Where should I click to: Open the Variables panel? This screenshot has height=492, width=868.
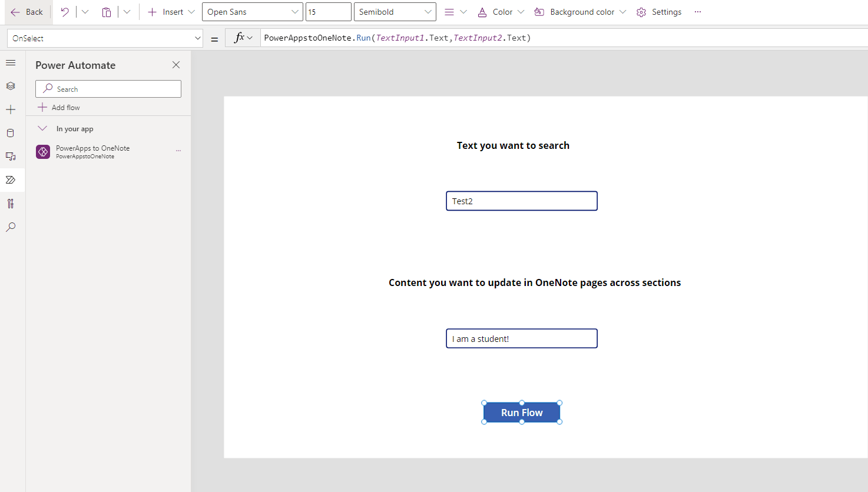click(x=11, y=204)
